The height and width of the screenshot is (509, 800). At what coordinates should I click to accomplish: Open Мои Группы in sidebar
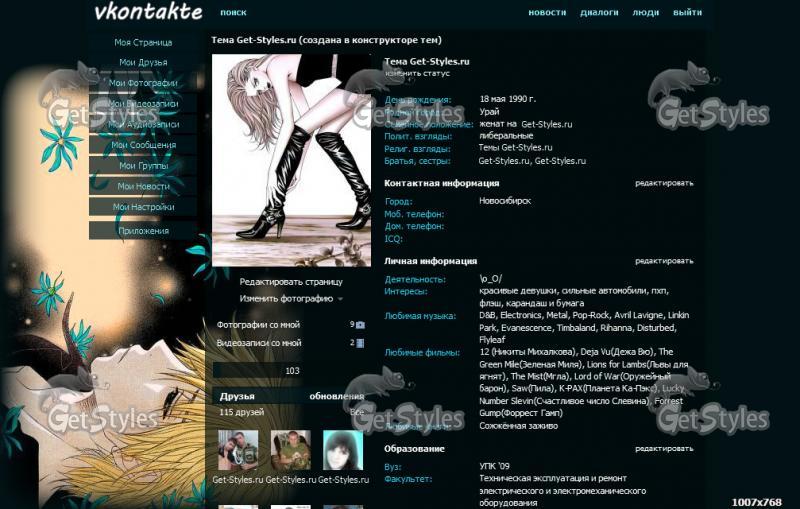143,166
